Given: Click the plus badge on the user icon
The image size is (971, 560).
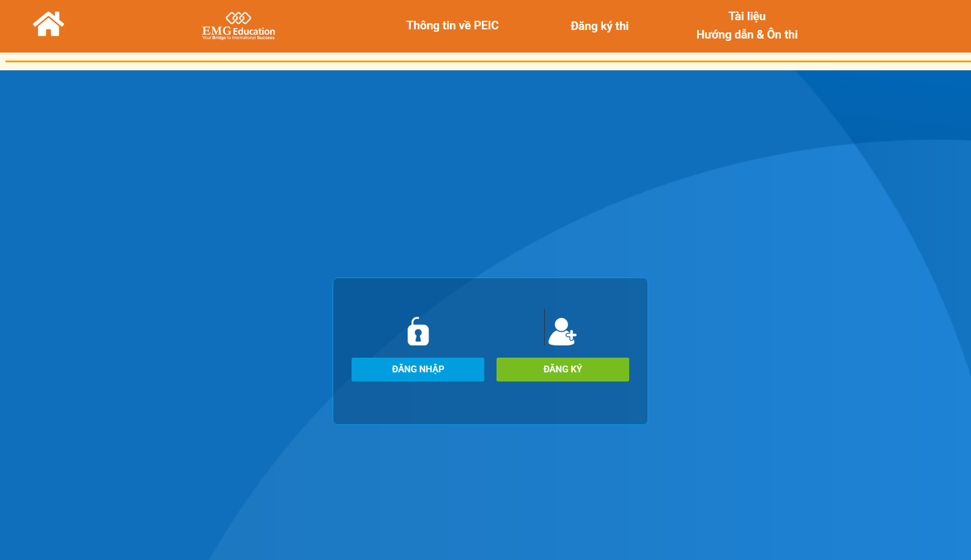Looking at the screenshot, I should (571, 335).
